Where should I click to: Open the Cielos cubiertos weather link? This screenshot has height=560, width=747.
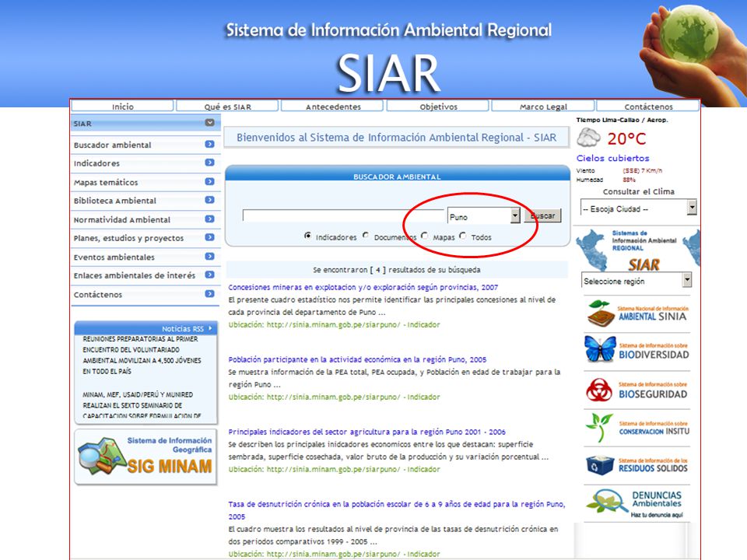click(612, 158)
